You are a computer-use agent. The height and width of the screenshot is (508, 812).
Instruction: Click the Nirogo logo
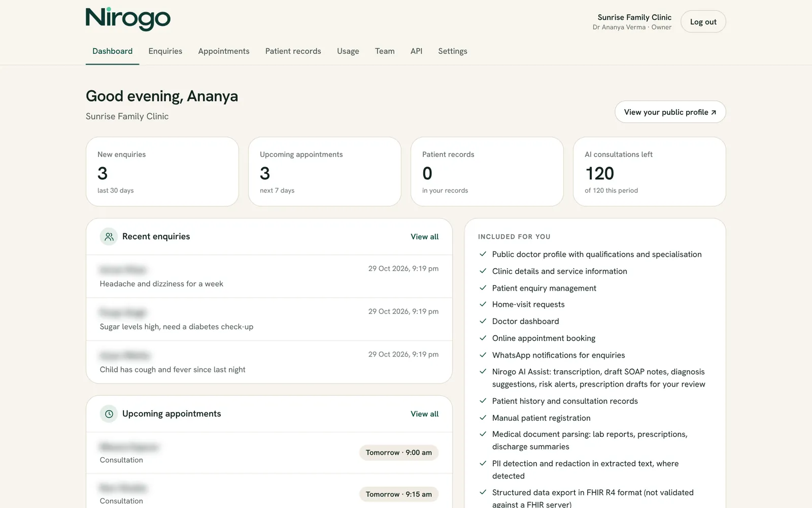pos(128,19)
